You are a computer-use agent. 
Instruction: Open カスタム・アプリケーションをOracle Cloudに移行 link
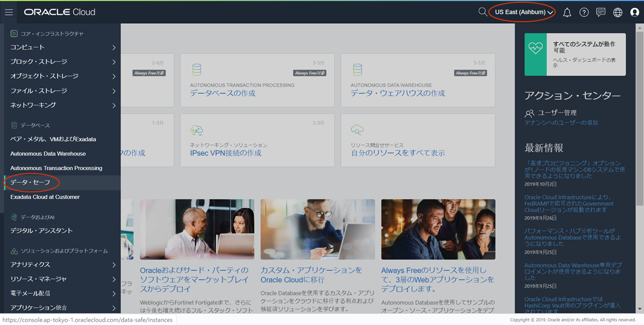[x=311, y=275]
